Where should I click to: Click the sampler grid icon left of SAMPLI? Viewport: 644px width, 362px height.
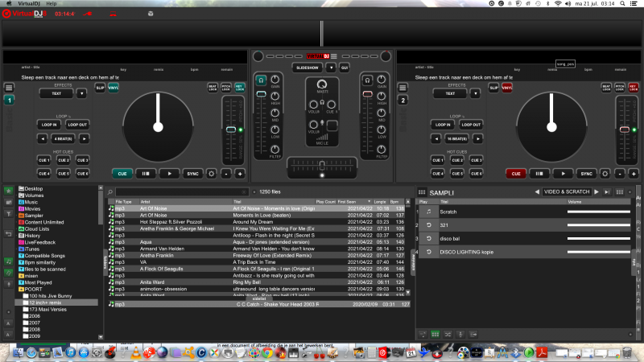[x=422, y=192]
